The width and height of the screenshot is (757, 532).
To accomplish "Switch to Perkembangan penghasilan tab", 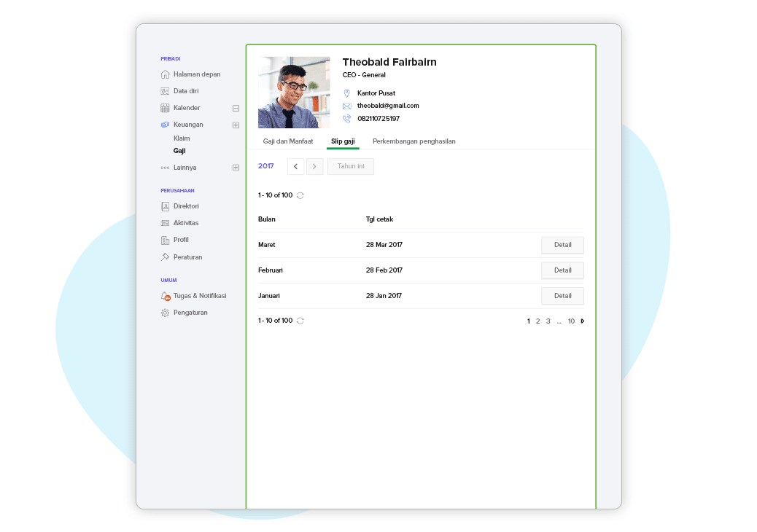I will pyautogui.click(x=414, y=141).
